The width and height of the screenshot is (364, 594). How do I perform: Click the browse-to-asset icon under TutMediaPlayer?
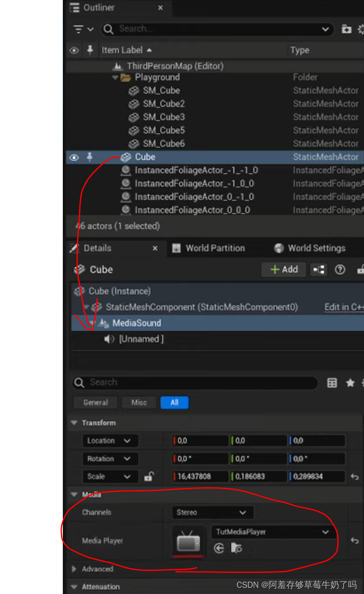tap(237, 548)
